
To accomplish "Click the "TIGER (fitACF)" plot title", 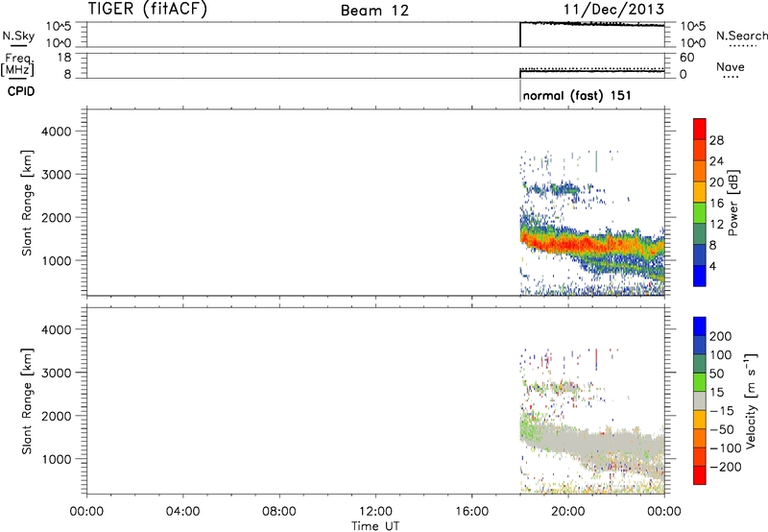I will coord(148,9).
